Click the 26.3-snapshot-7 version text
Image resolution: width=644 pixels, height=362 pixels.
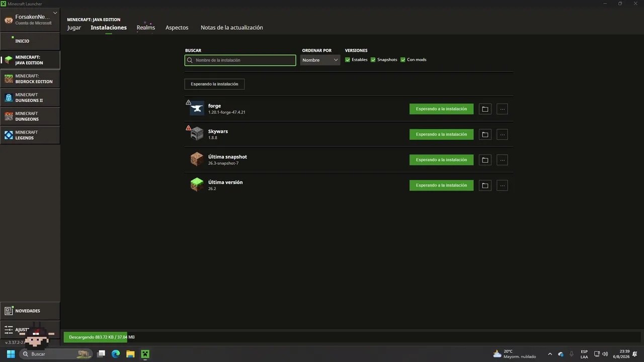tap(223, 163)
